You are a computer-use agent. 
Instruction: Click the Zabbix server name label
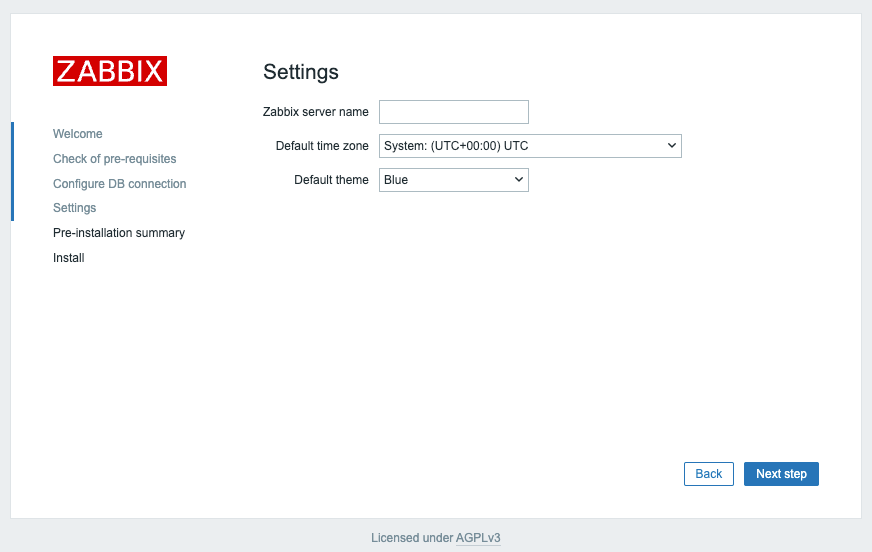click(315, 112)
